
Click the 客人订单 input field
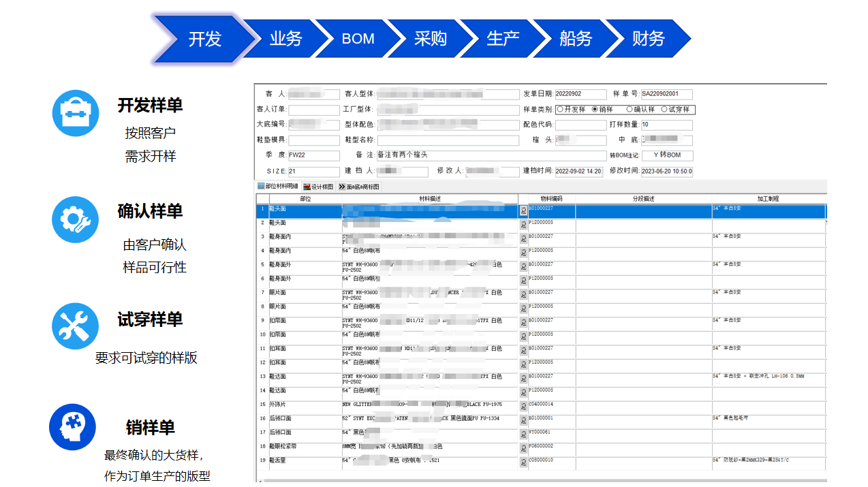314,110
